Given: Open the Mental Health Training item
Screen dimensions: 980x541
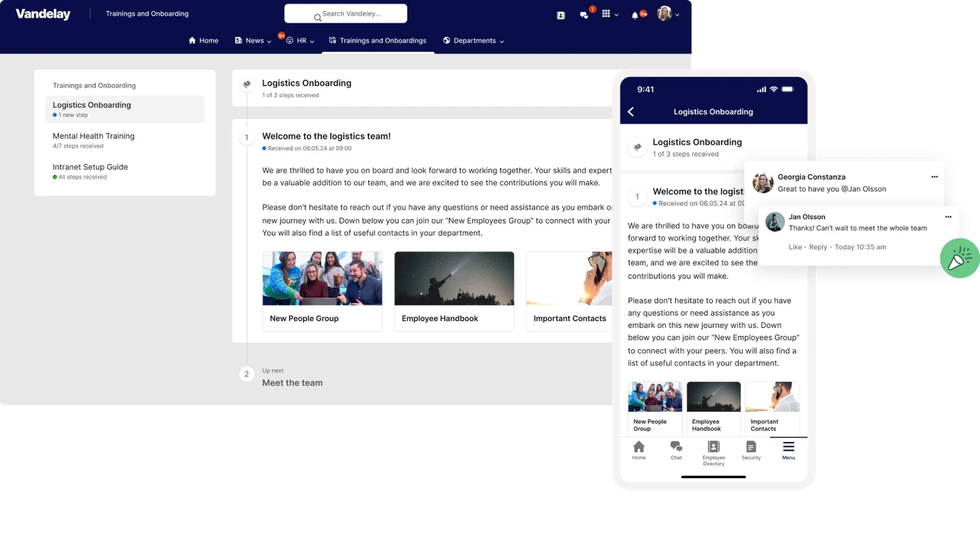Looking at the screenshot, I should tap(93, 136).
